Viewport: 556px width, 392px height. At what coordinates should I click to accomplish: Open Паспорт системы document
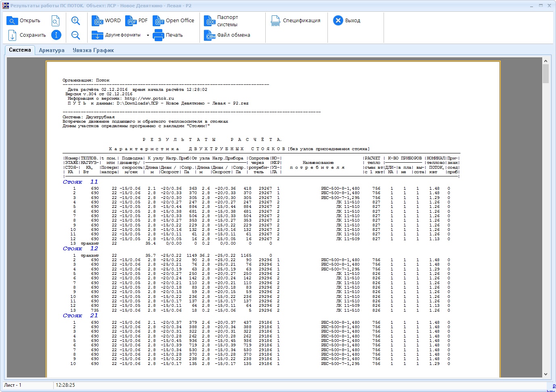[221, 21]
